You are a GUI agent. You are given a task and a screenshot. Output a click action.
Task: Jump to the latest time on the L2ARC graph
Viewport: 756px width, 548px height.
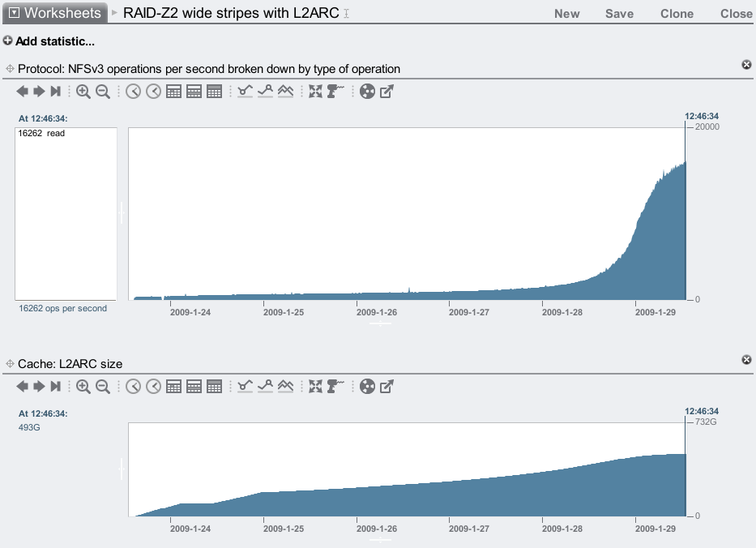(x=56, y=387)
